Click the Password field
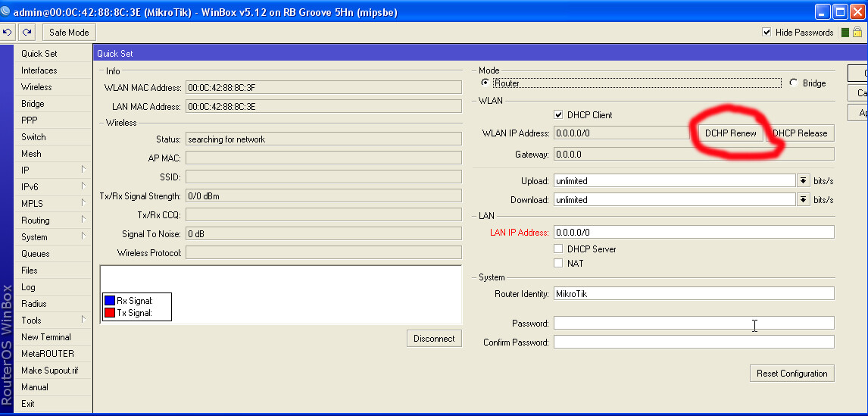The height and width of the screenshot is (416, 868). point(694,323)
